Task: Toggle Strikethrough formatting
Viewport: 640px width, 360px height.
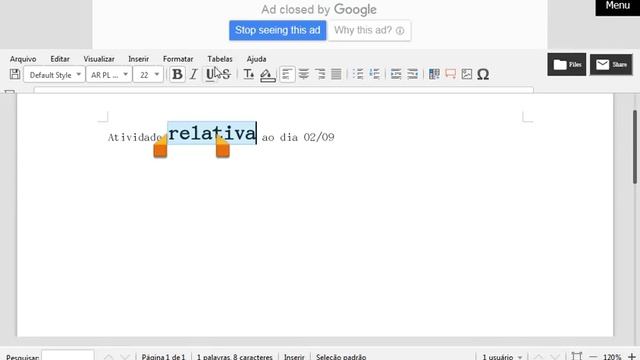Action: pyautogui.click(x=226, y=74)
